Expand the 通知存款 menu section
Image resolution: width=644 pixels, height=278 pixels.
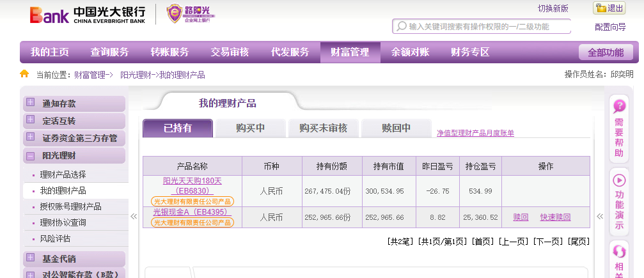click(x=31, y=103)
